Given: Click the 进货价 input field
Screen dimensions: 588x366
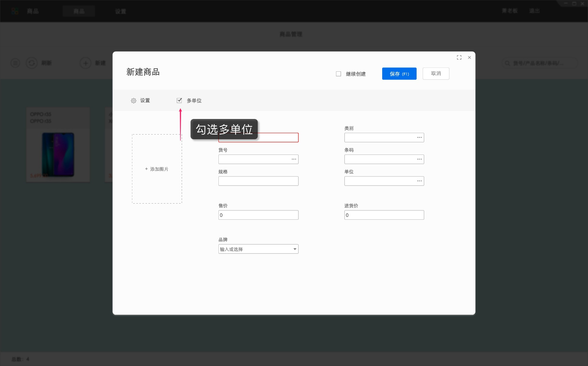Looking at the screenshot, I should pos(384,215).
